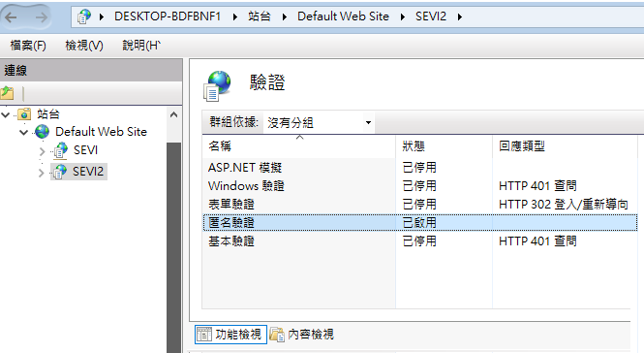Screen dimensions: 644x353
Task: Open the 檔案(F) menu
Action: [x=28, y=46]
